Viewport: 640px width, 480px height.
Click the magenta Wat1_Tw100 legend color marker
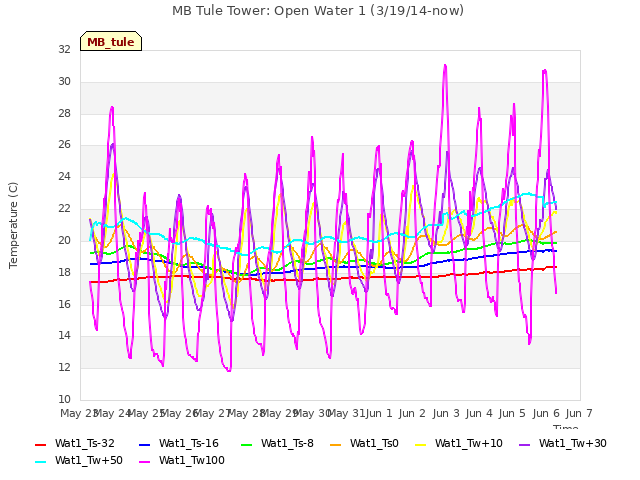[144, 462]
